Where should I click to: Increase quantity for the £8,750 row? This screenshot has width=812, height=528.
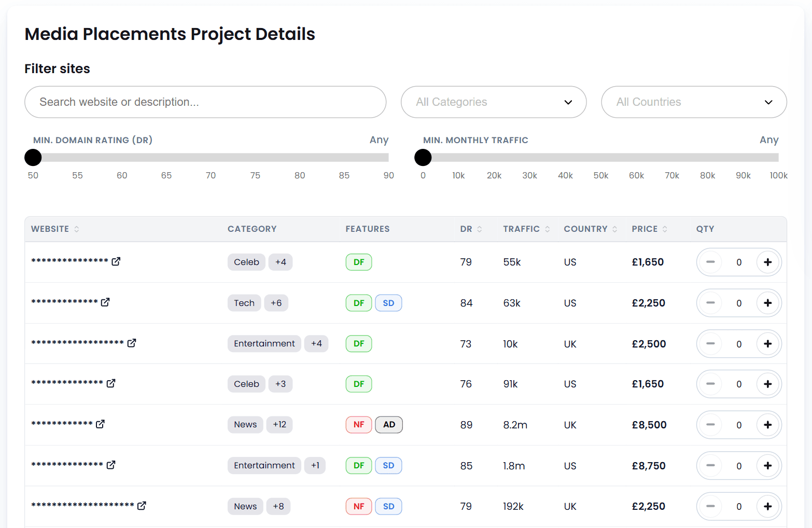[768, 466]
